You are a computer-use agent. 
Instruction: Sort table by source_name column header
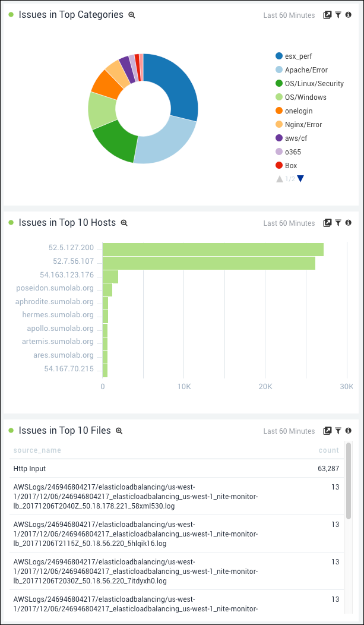click(x=37, y=450)
